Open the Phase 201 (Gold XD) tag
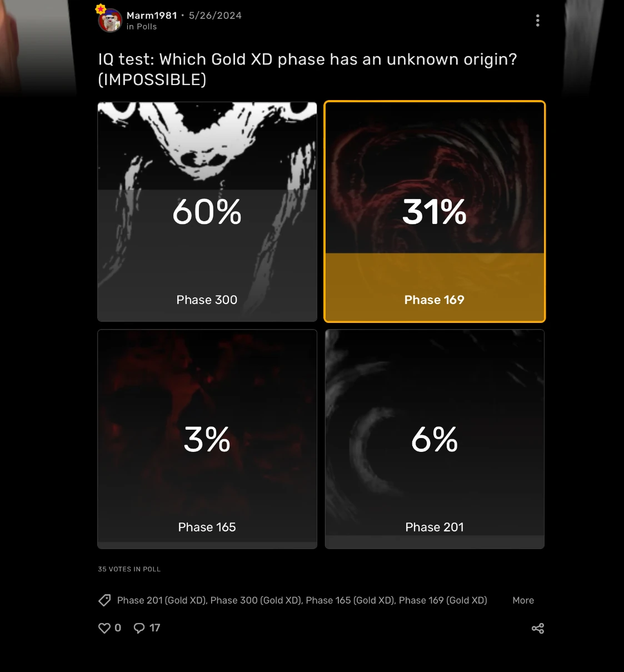Image resolution: width=624 pixels, height=672 pixels. [x=161, y=600]
